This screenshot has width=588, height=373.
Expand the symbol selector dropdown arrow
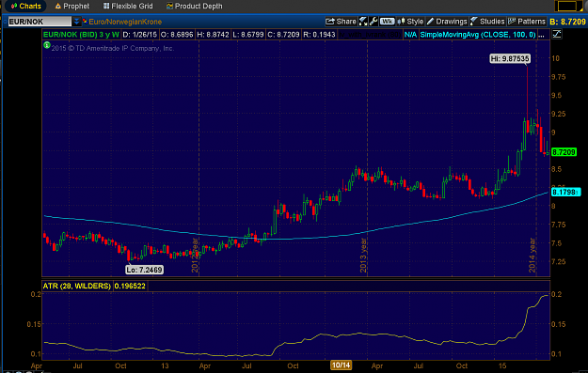tap(76, 22)
